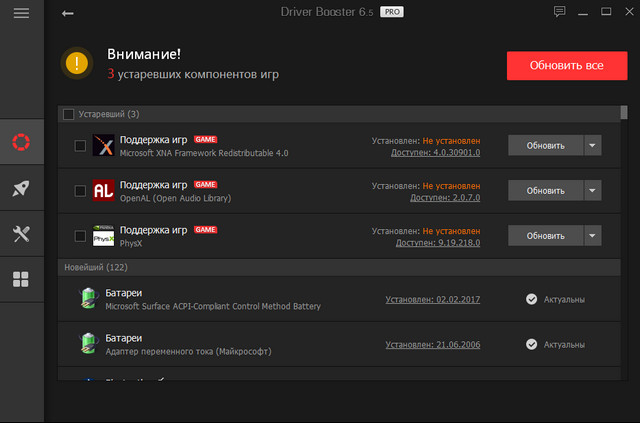The image size is (640, 423).
Task: Open the rocket Boost sidebar icon
Action: [x=22, y=188]
